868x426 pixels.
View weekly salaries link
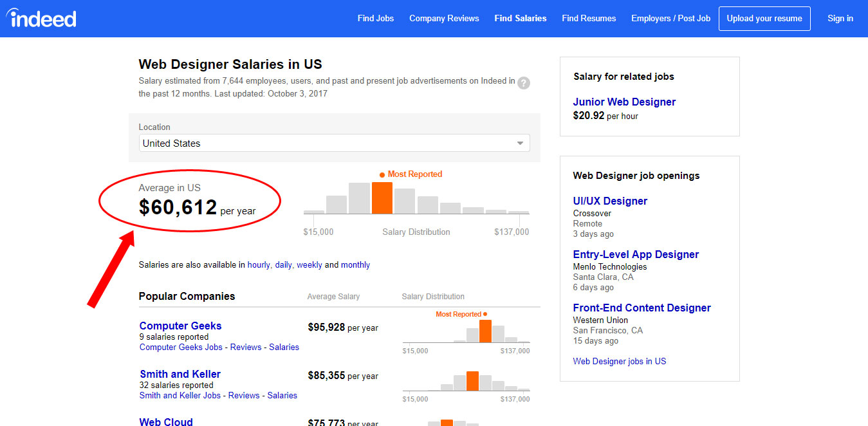pos(309,264)
